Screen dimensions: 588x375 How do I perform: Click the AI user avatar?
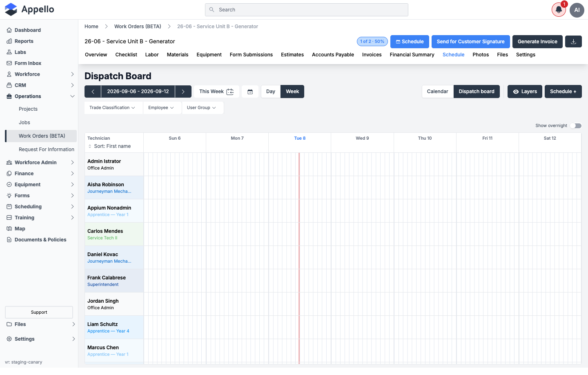[x=577, y=10]
